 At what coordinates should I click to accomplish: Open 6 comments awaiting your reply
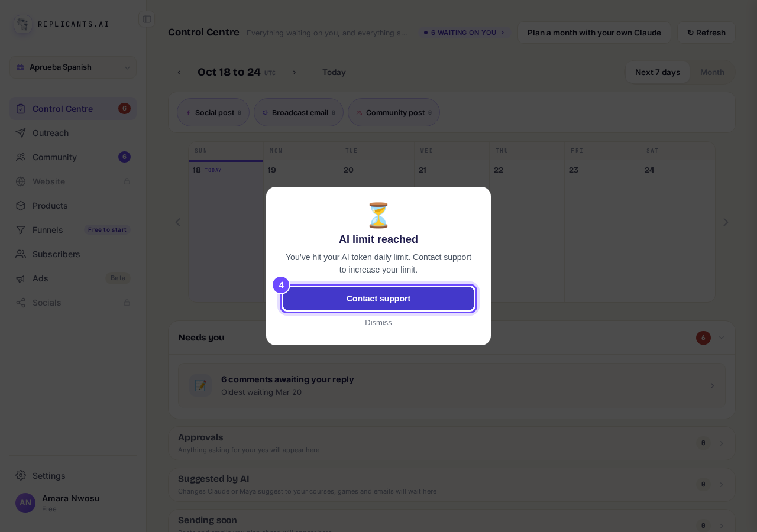pyautogui.click(x=452, y=385)
